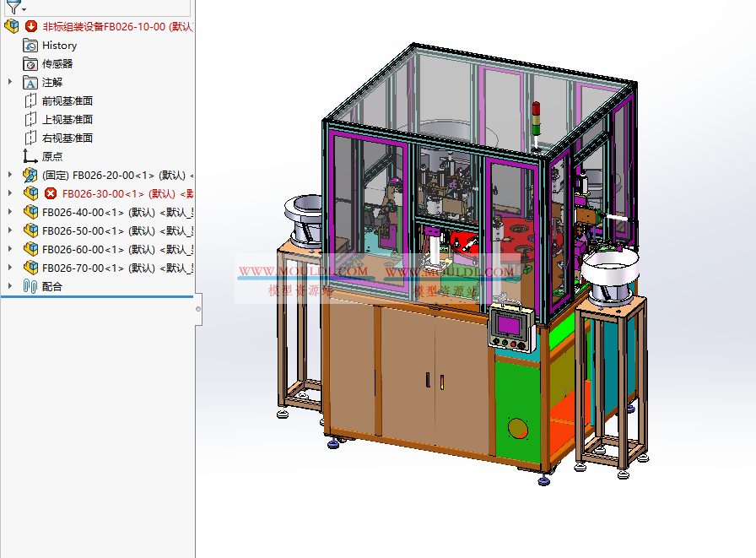Expand the FB026-20-00 component

coord(8,175)
